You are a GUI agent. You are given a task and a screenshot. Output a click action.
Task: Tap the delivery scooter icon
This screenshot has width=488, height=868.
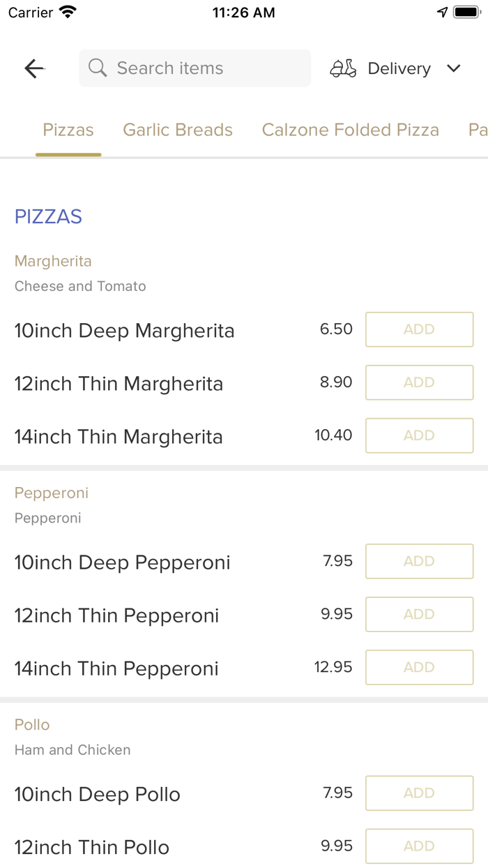(x=343, y=68)
